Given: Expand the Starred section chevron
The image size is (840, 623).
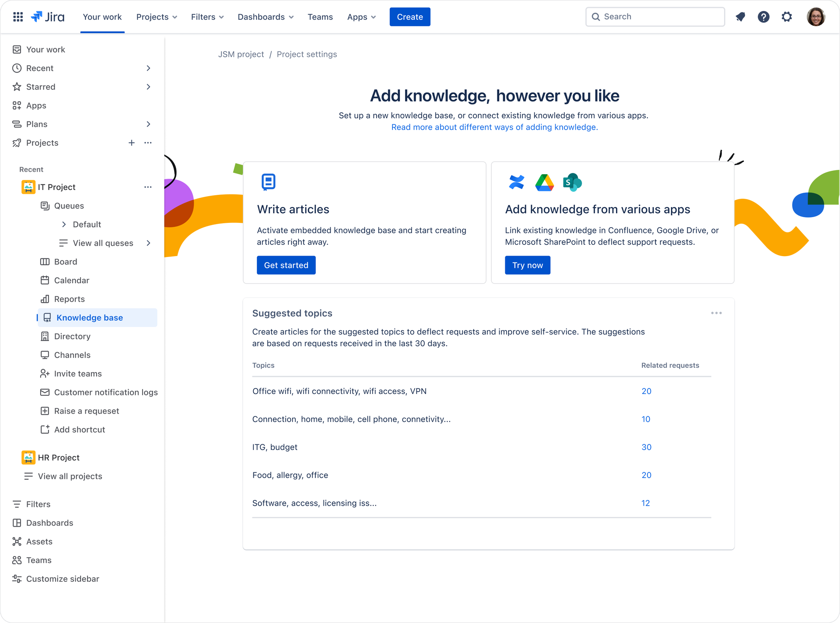Looking at the screenshot, I should pyautogui.click(x=148, y=87).
